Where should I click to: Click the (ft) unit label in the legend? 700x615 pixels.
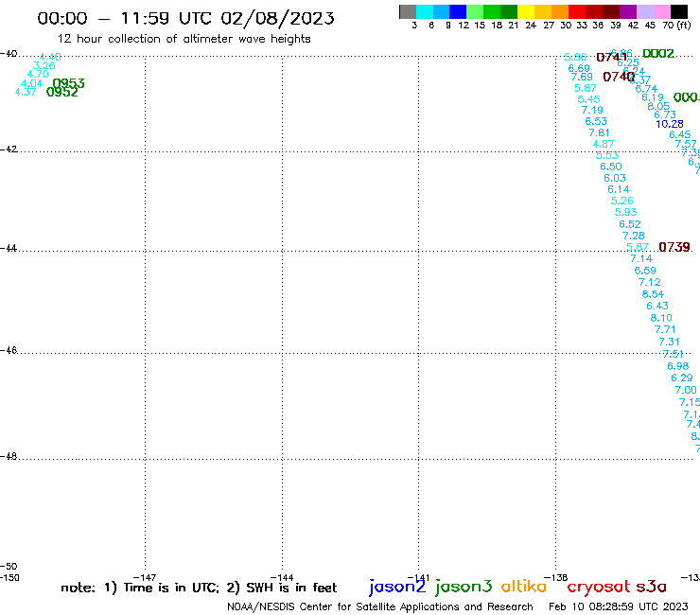[x=684, y=26]
